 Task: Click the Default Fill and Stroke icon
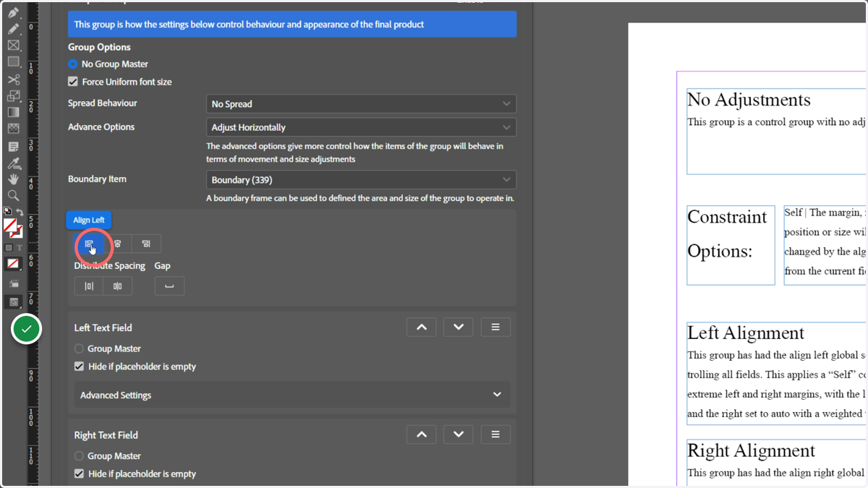(7, 212)
